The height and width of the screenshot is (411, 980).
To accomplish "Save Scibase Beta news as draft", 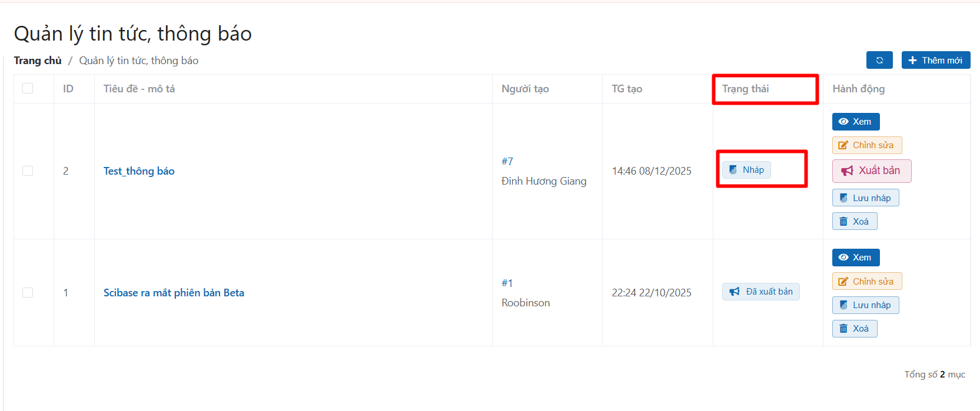I will pyautogui.click(x=865, y=305).
